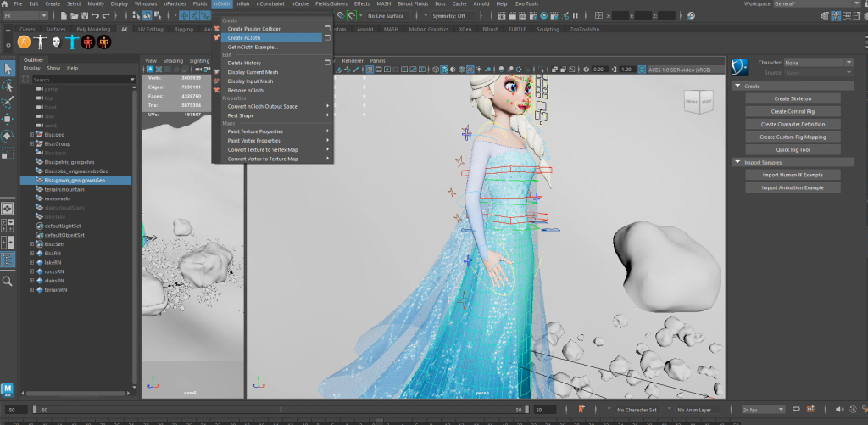Open the Outliner search magnifier in left sidebar
The width and height of the screenshot is (868, 425).
[8, 281]
